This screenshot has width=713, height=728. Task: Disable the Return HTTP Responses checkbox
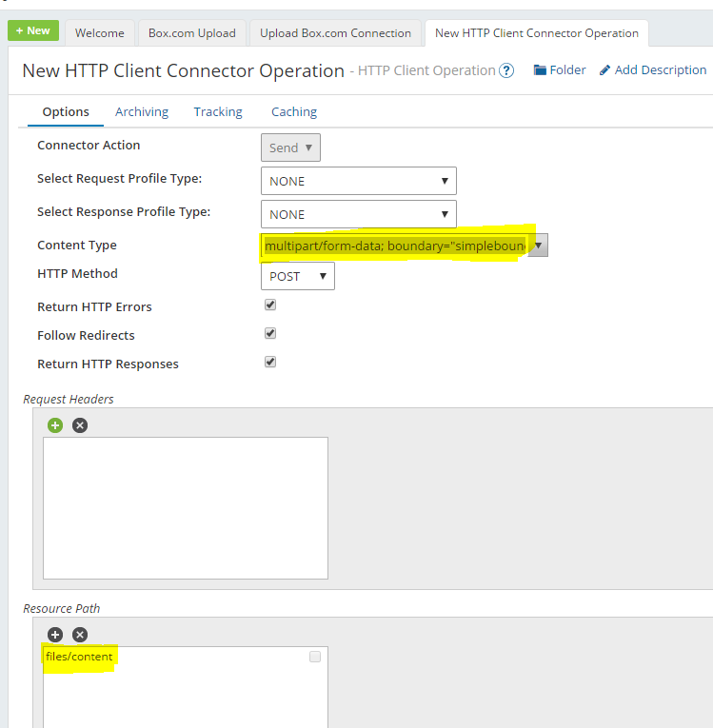pyautogui.click(x=270, y=363)
